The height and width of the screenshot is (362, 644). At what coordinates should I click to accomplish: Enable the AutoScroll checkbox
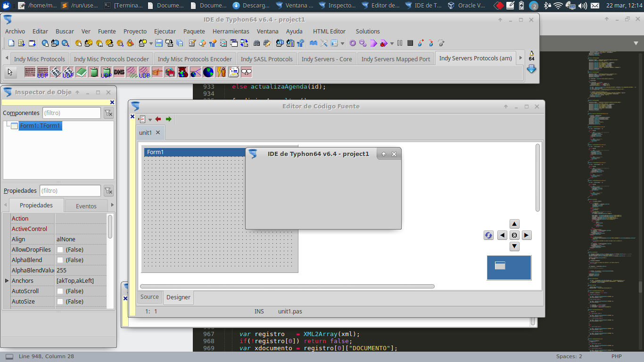point(60,291)
